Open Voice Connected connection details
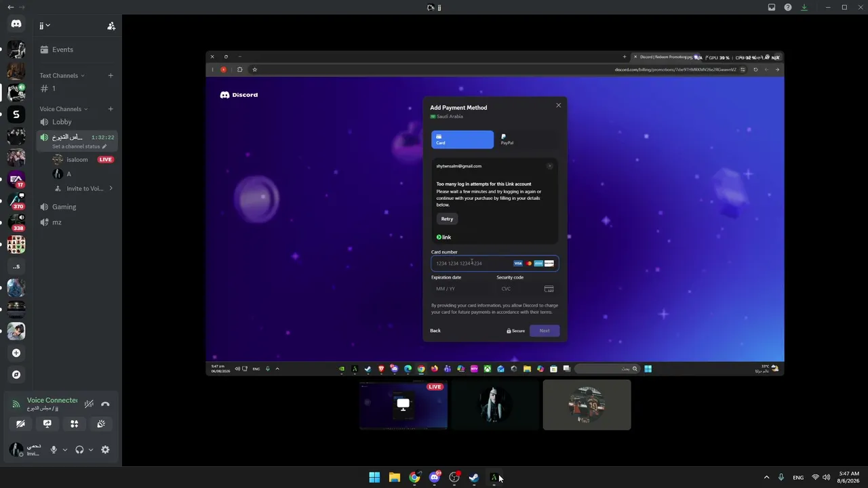 point(52,400)
